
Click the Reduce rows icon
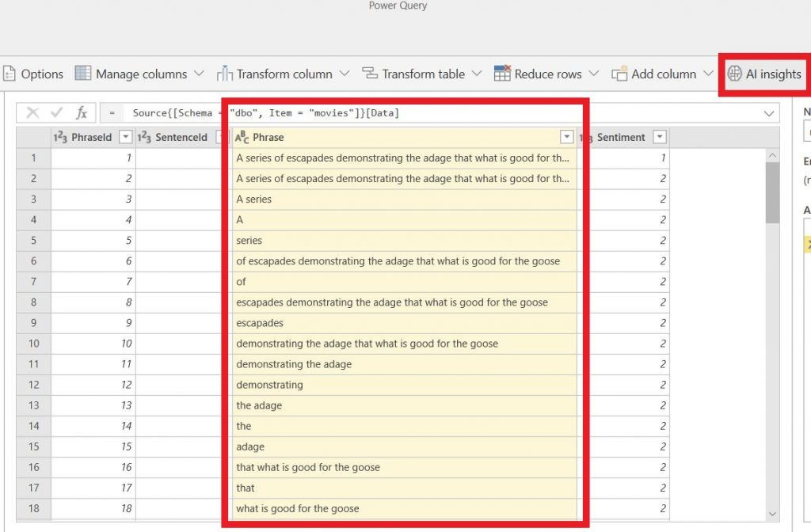pyautogui.click(x=501, y=73)
